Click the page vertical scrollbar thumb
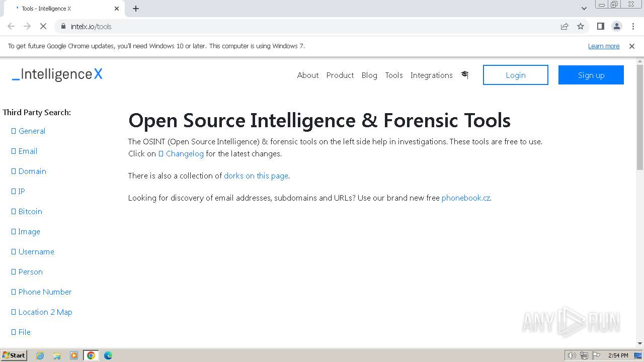Screen dimensions: 644x362 (x=640, y=118)
